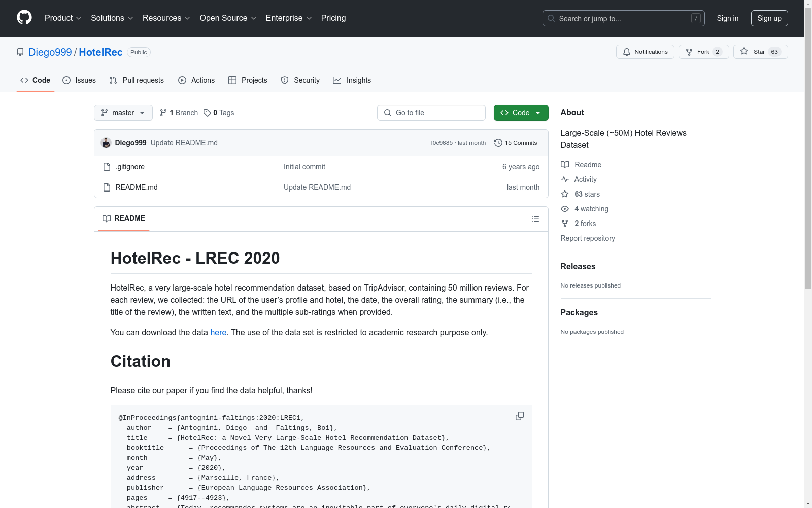Follow the 'here' download link
Image resolution: width=812 pixels, height=508 pixels.
point(218,332)
